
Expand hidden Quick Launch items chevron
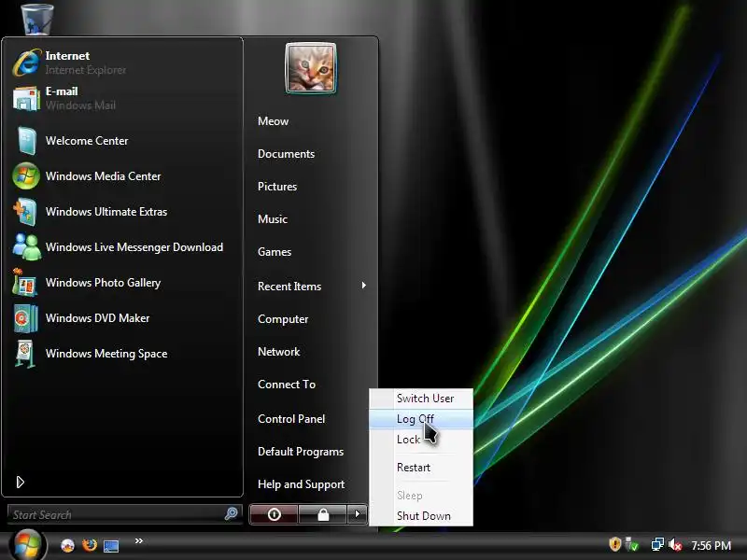tap(138, 540)
